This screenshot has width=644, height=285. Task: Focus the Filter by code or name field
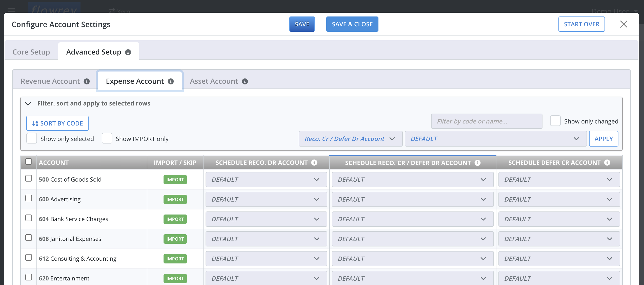(x=487, y=121)
